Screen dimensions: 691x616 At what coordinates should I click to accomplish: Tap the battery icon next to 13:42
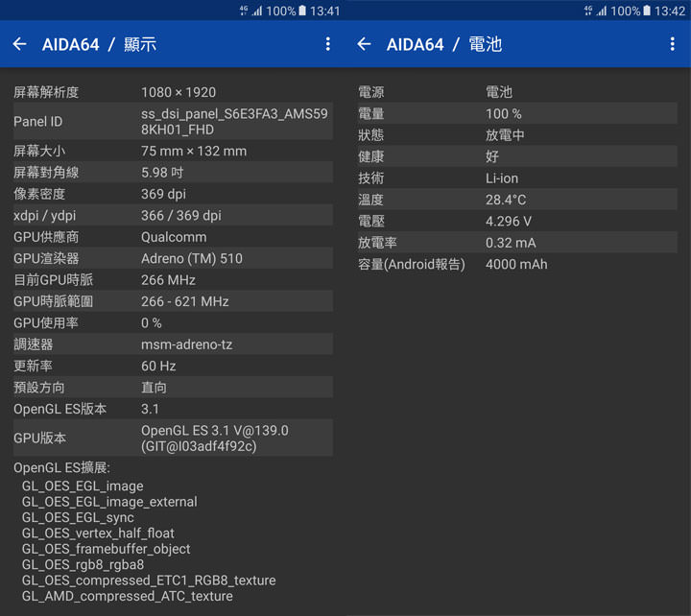tap(648, 11)
